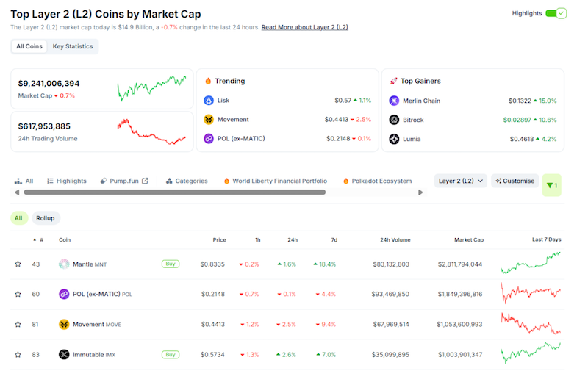Screen dimensions: 588x382
Task: Sort by the 1h column header
Action: [258, 240]
